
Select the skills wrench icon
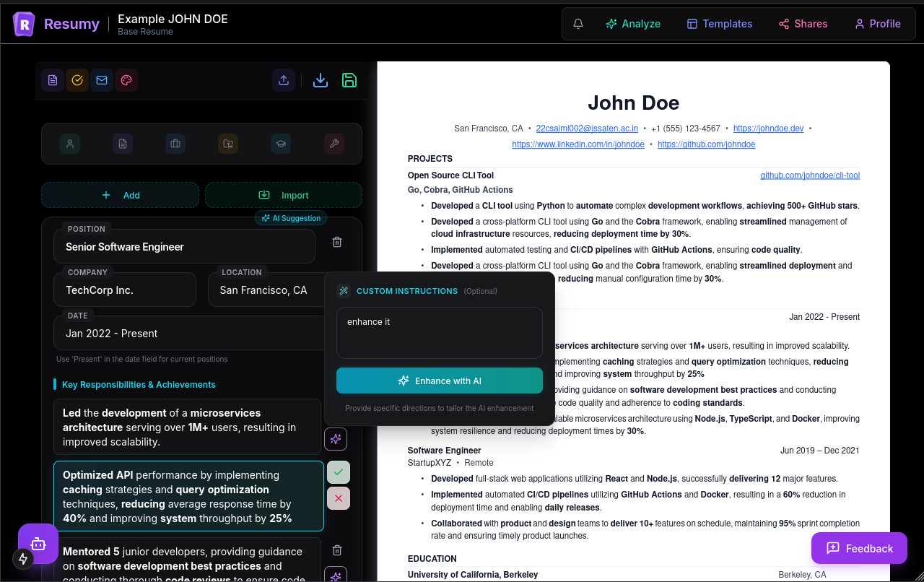coord(334,144)
